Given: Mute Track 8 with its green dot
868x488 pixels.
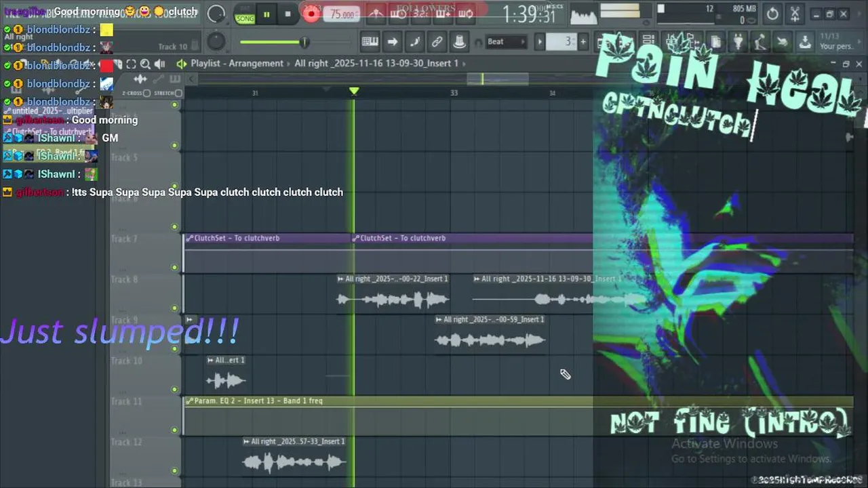Looking at the screenshot, I should point(174,308).
